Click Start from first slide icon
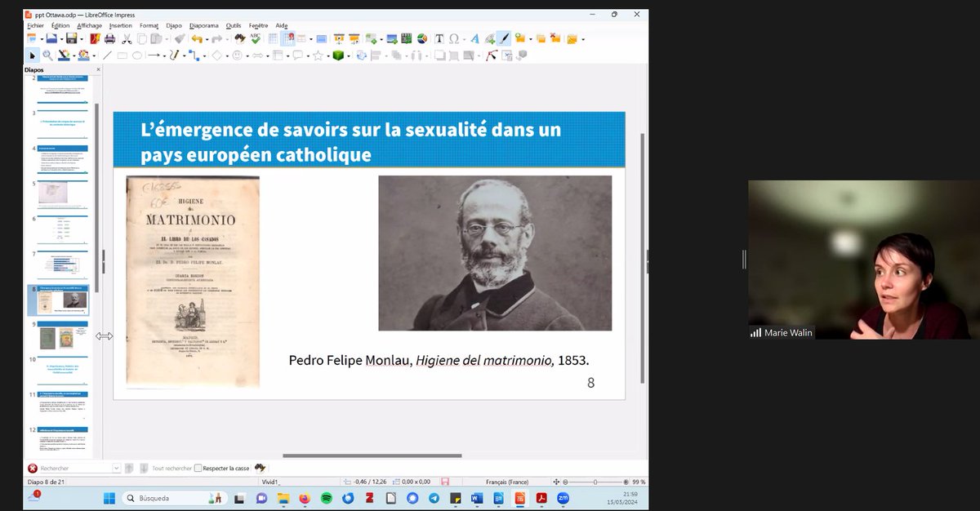980x511 pixels. tap(338, 38)
